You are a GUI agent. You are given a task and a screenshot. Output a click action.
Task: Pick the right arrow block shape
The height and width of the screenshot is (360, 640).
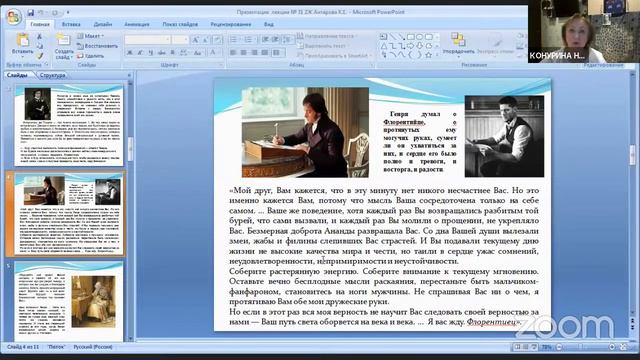[x=411, y=46]
